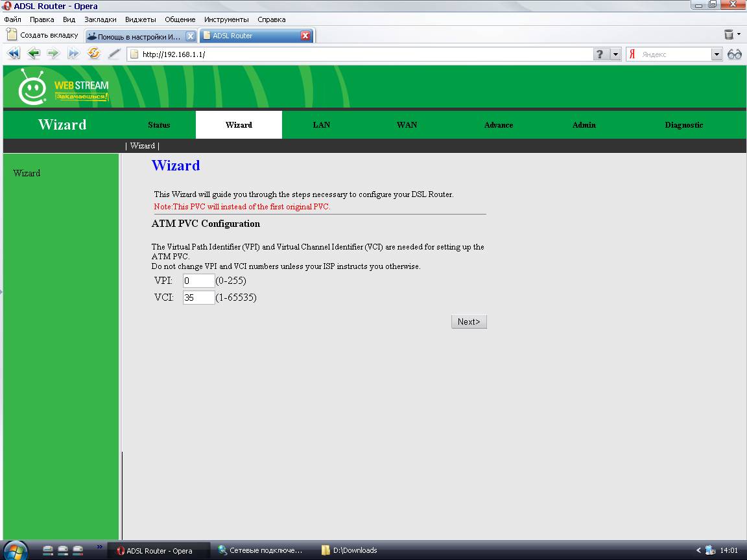Image resolution: width=747 pixels, height=560 pixels.
Task: Open the Diagnostic router tab
Action: (x=683, y=125)
